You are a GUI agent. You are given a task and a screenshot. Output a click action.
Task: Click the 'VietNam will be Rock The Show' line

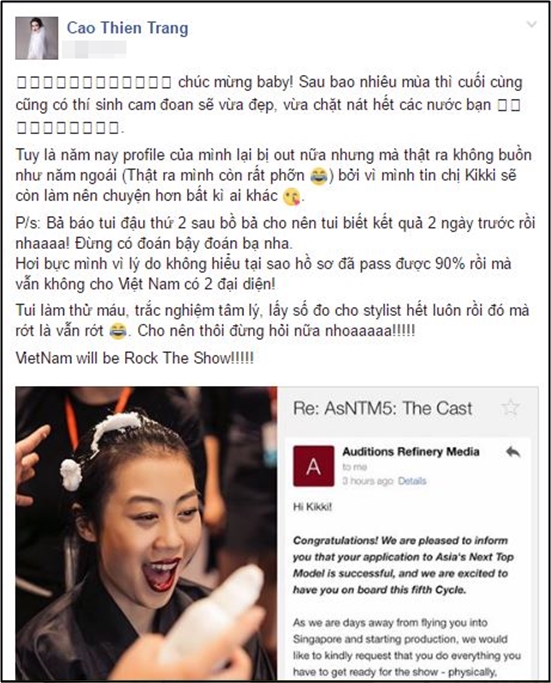click(135, 358)
